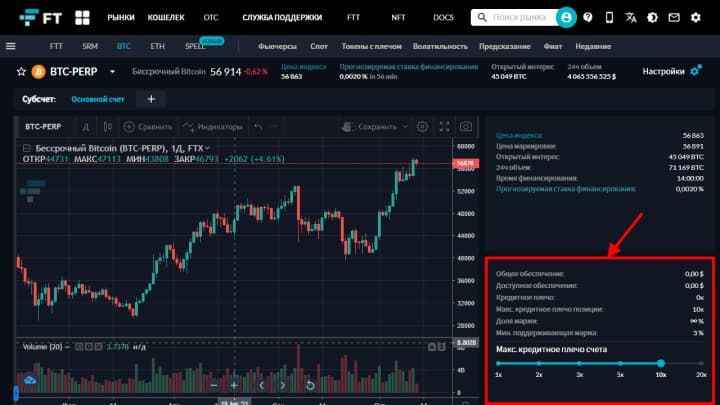Click the 10x leverage slider handle
The height and width of the screenshot is (405, 720).
click(x=661, y=363)
